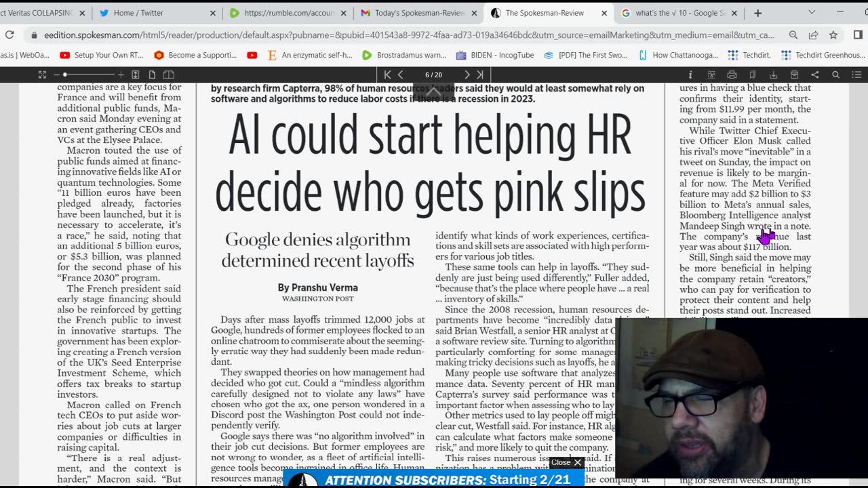Screen dimensions: 868x488
Task: Adjust the reader zoom slider
Action: 90,75
